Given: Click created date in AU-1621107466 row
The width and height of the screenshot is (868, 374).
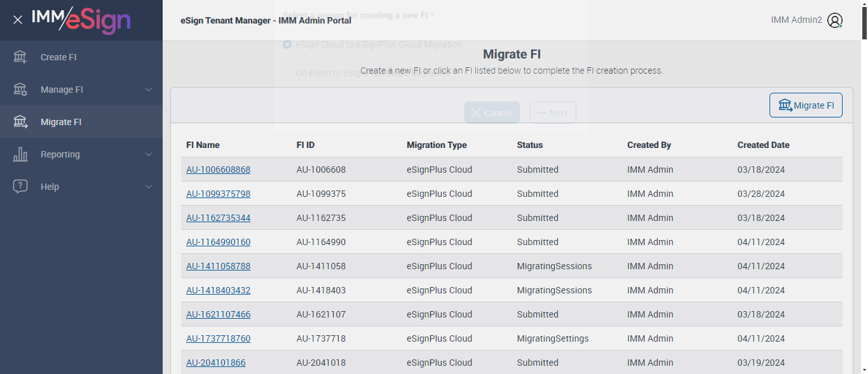Looking at the screenshot, I should [x=761, y=314].
